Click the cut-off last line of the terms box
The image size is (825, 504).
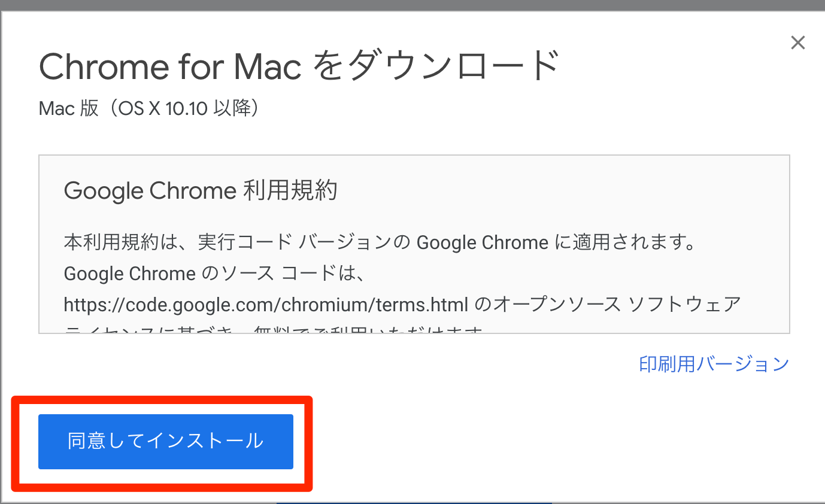pyautogui.click(x=274, y=329)
